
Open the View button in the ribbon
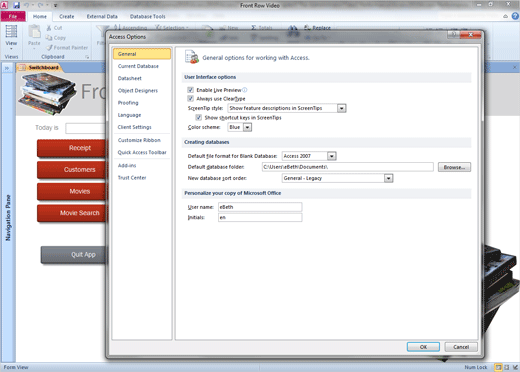pyautogui.click(x=11, y=37)
